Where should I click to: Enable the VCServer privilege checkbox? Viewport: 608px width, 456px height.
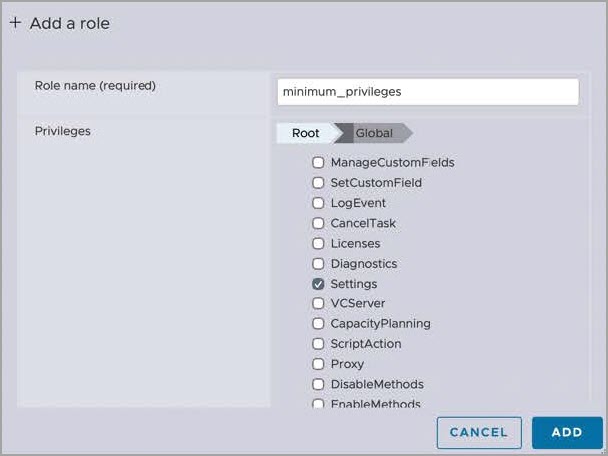(318, 304)
